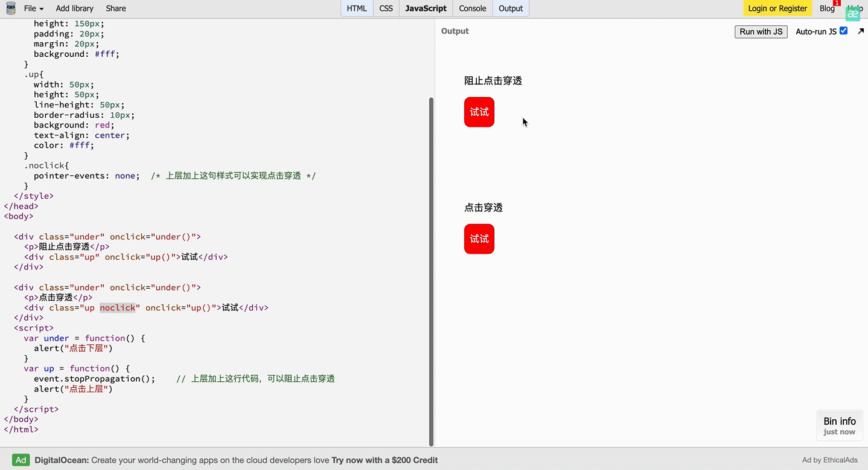Toggle the Console panel tab
The width and height of the screenshot is (868, 470).
click(473, 8)
